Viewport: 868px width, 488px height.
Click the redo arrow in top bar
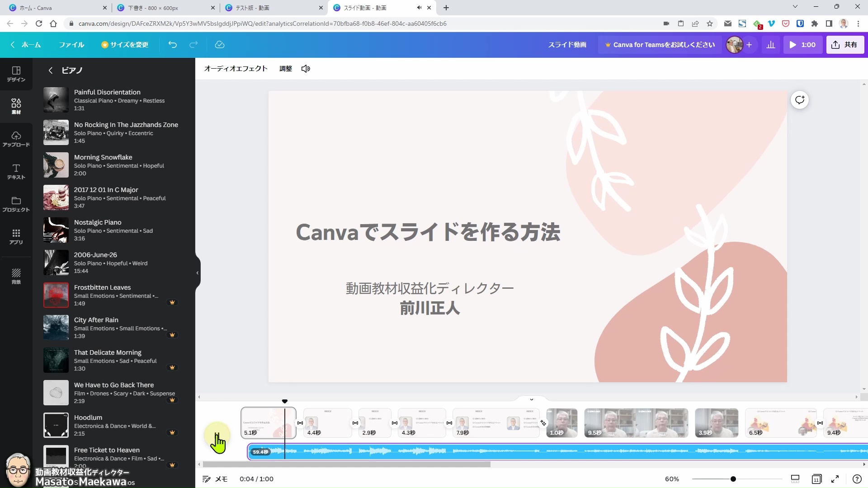pos(193,45)
